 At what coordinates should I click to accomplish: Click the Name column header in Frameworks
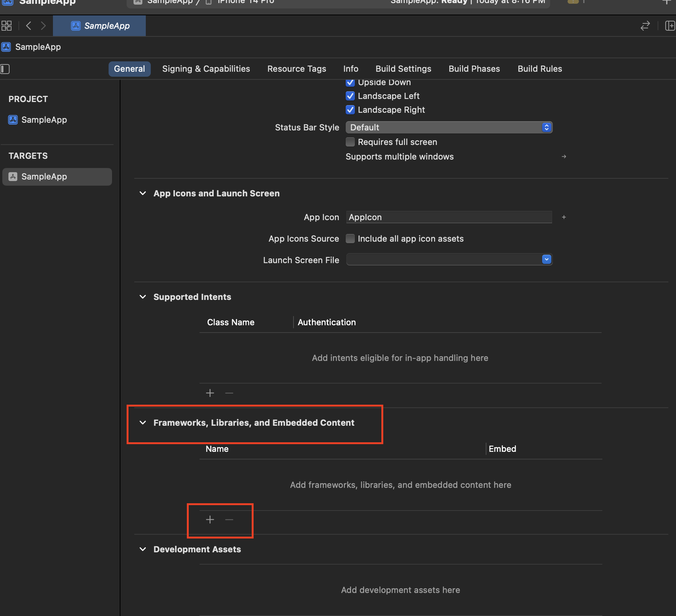click(x=217, y=449)
